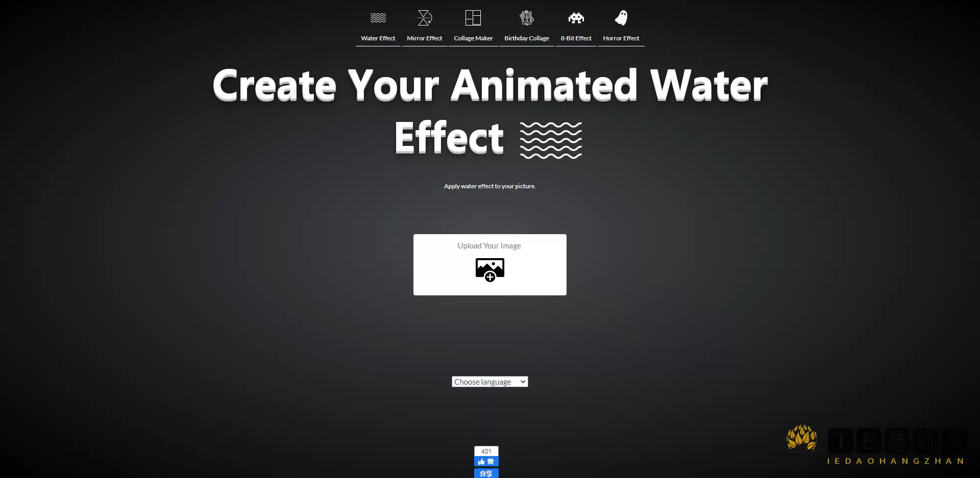This screenshot has width=980, height=478.
Task: Click the Mirror Effect icon
Action: 424,17
